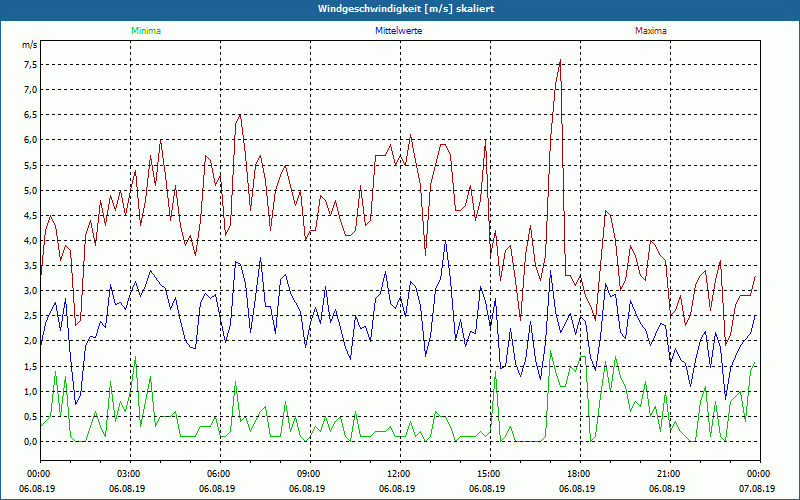800x500 pixels.
Task: Click the 1,0 y-axis value
Action: coord(30,391)
